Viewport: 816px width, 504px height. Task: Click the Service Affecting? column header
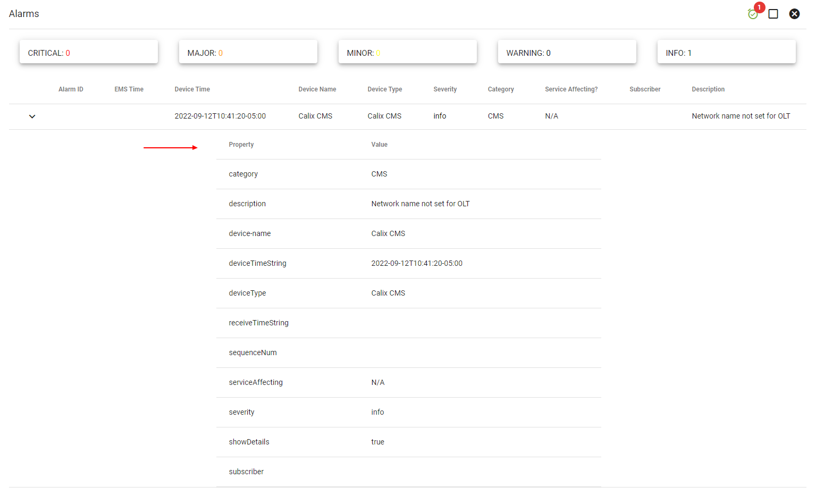pyautogui.click(x=571, y=89)
